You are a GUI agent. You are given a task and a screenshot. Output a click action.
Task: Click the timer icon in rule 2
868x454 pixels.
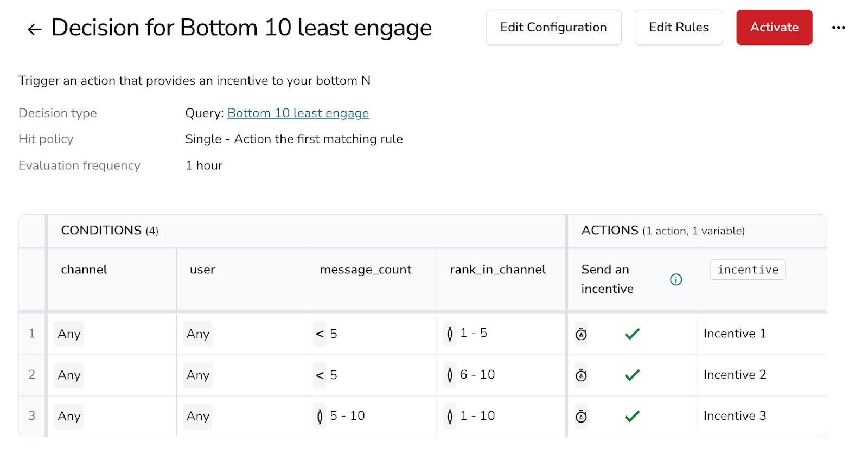pos(581,375)
